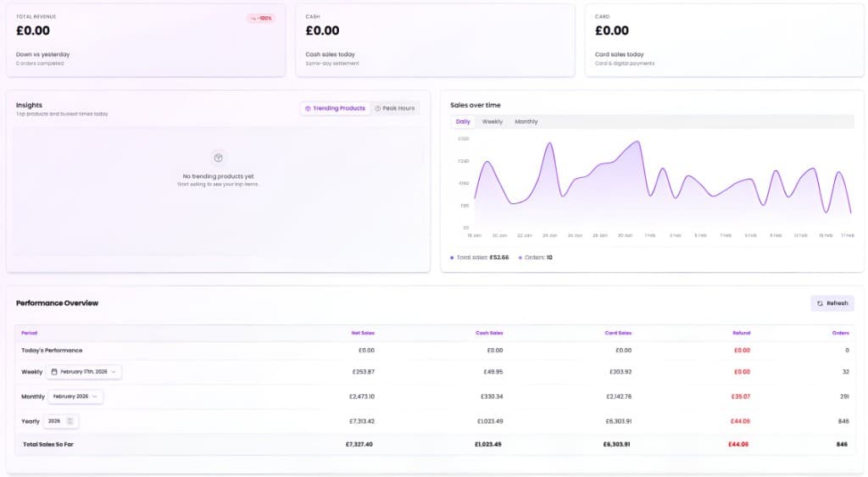Click the Card sales today label
Screen dimensions: 868x477
[620, 55]
